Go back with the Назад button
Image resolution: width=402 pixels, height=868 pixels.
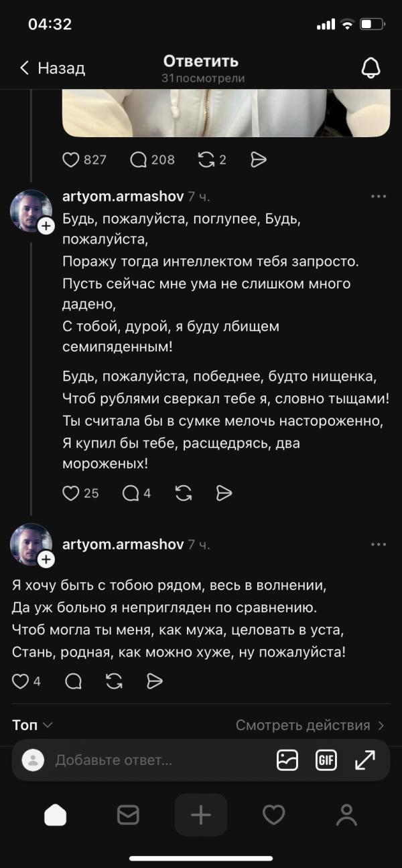52,68
